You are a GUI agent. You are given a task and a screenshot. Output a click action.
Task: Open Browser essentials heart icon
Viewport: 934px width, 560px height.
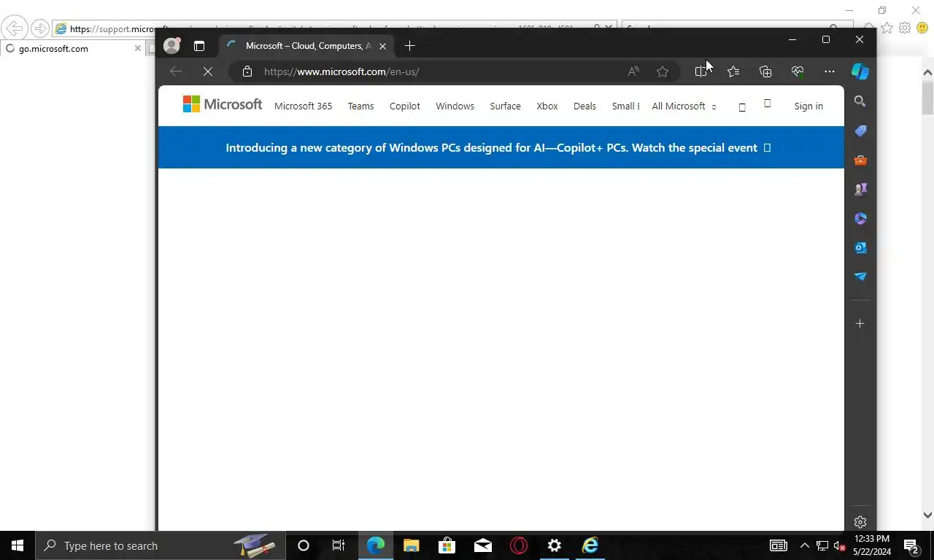[798, 71]
